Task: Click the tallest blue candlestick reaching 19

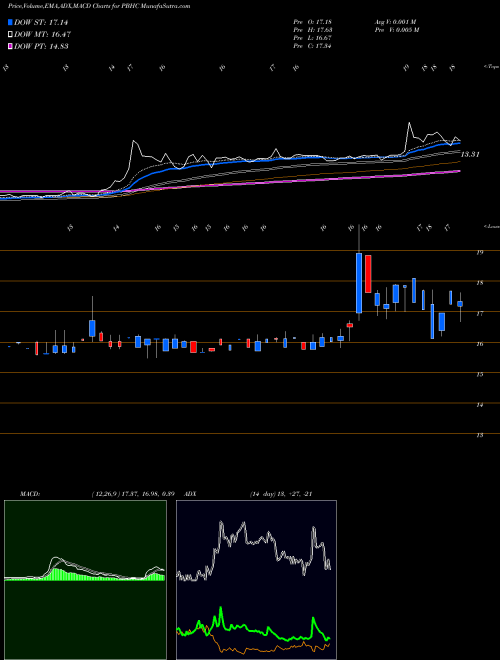Action: pyautogui.click(x=359, y=283)
